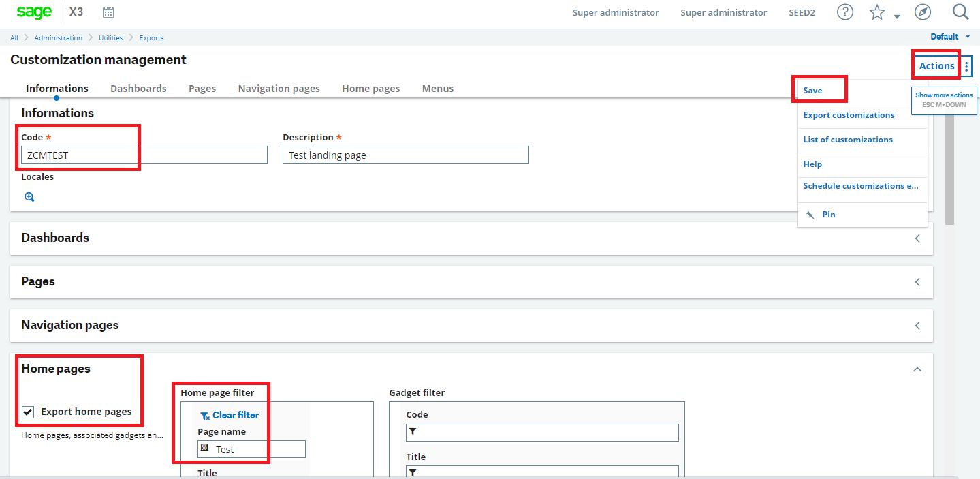Open Page name lookup icon in Home page filter
This screenshot has width=980, height=479.
point(206,448)
